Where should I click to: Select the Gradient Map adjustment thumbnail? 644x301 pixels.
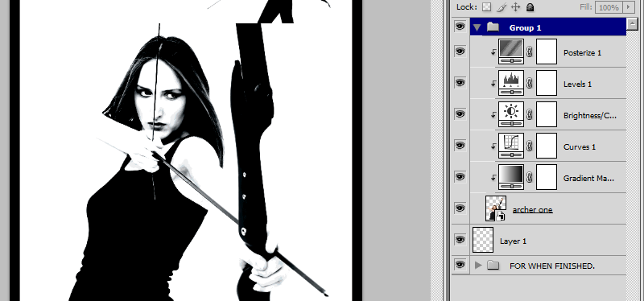[x=511, y=177]
